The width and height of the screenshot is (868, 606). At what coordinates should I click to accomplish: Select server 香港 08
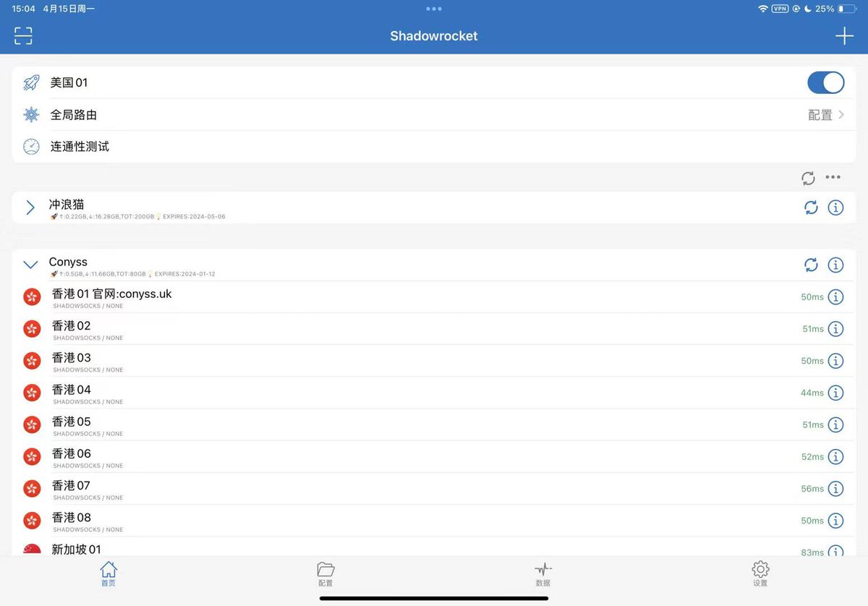pyautogui.click(x=434, y=520)
